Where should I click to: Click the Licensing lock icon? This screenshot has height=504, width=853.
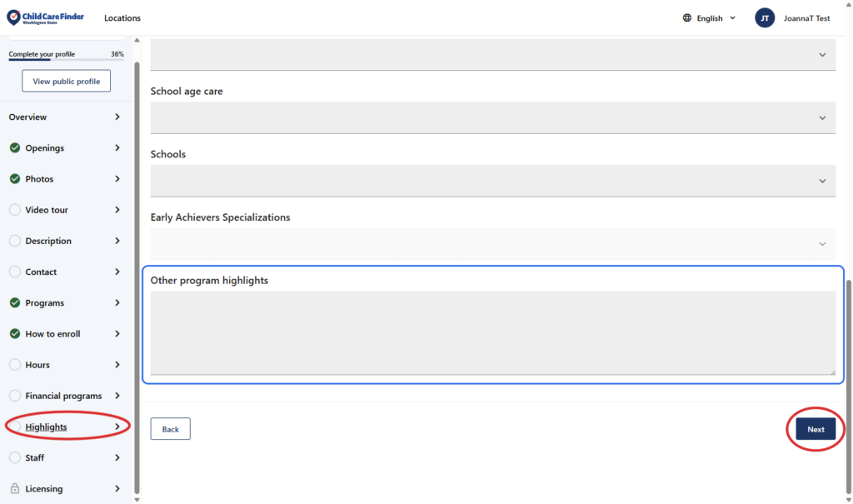point(15,489)
